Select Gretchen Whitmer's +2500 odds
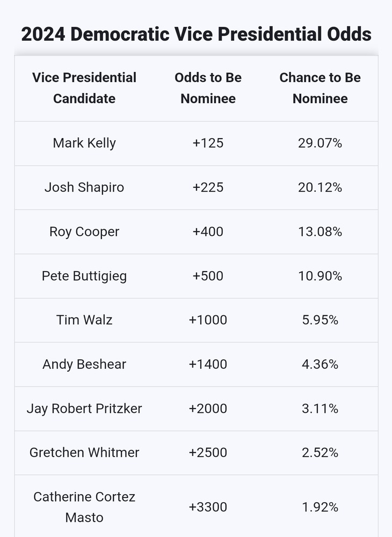This screenshot has height=537, width=392. click(x=208, y=452)
